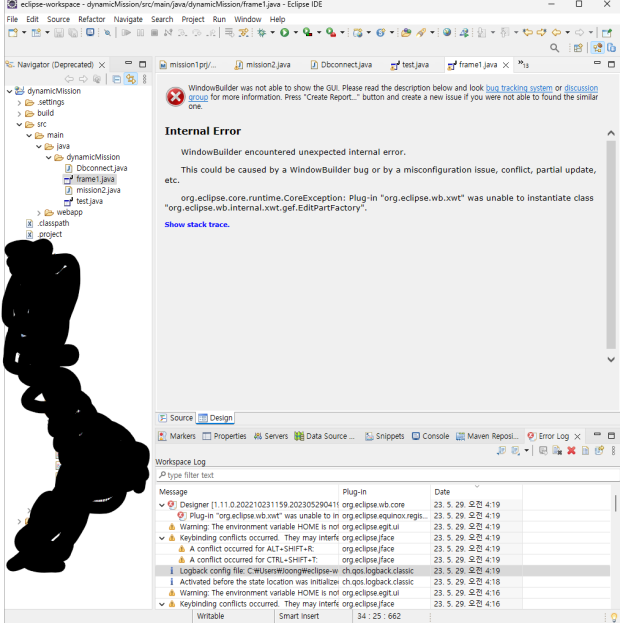Click the Delete Log red X icon
This screenshot has height=623, width=620.
coord(571,451)
